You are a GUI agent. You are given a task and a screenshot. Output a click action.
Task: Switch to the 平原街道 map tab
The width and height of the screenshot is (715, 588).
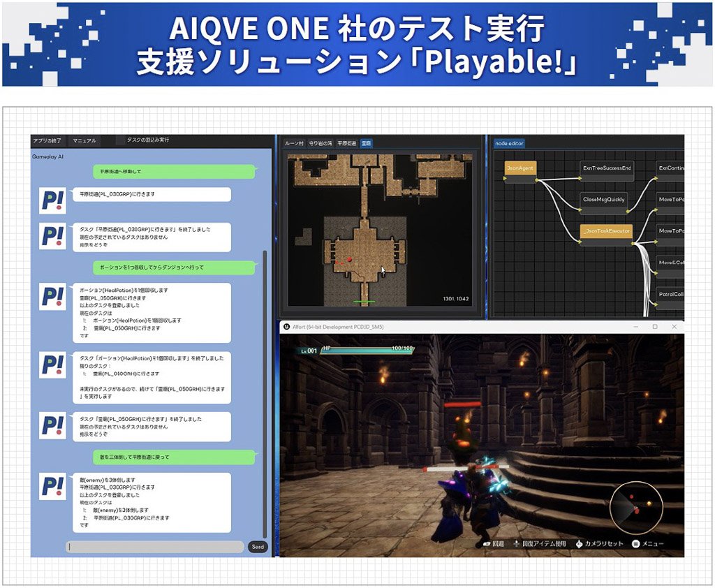[x=346, y=143]
